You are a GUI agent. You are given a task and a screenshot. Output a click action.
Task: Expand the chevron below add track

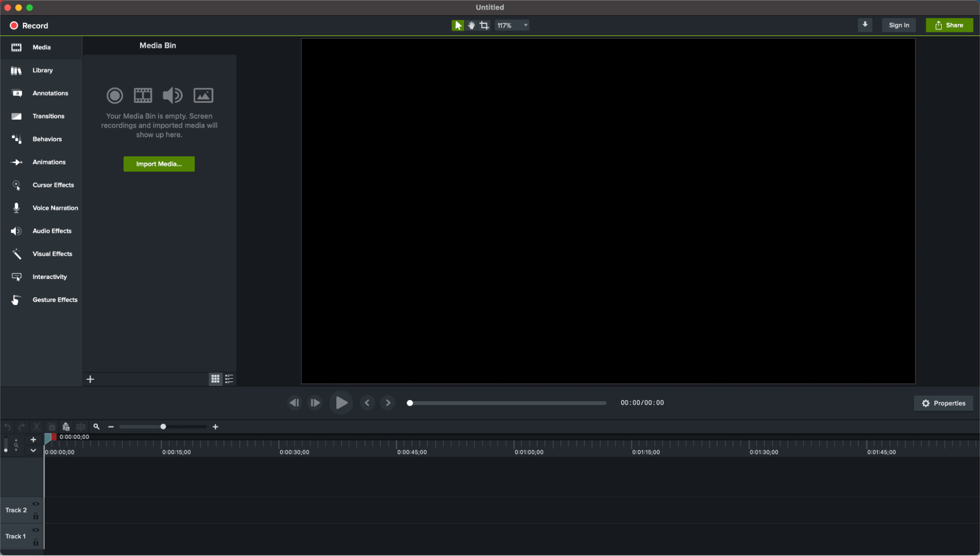(33, 450)
